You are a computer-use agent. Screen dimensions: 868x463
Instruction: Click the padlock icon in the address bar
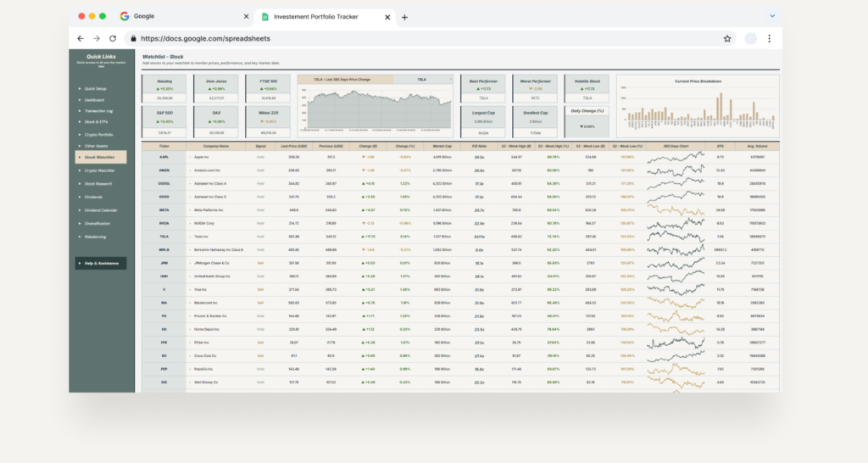pos(133,39)
